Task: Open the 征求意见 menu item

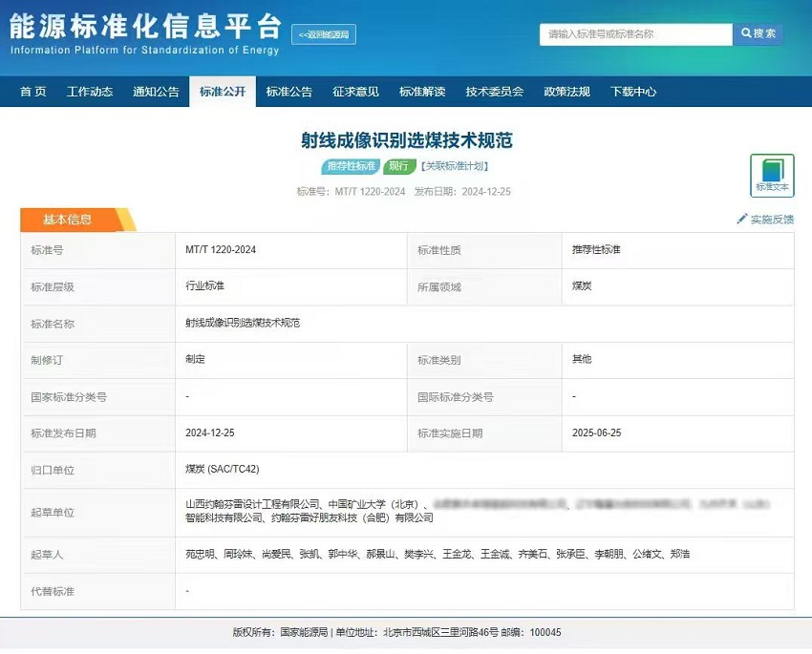Action: click(355, 92)
